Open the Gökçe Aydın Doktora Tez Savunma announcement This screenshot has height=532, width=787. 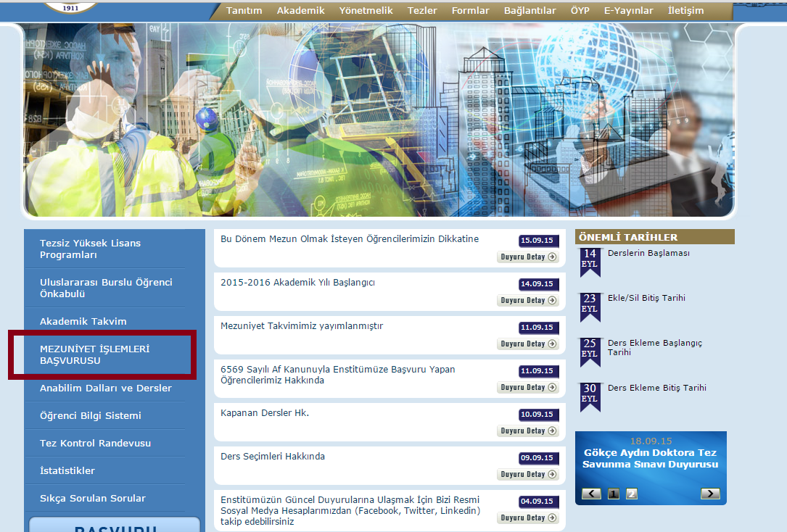[x=651, y=458]
